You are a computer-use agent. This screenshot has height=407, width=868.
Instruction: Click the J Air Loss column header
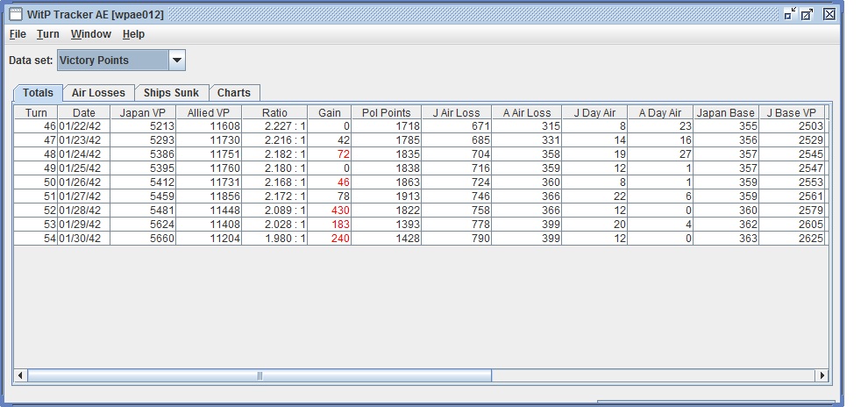[x=456, y=113]
